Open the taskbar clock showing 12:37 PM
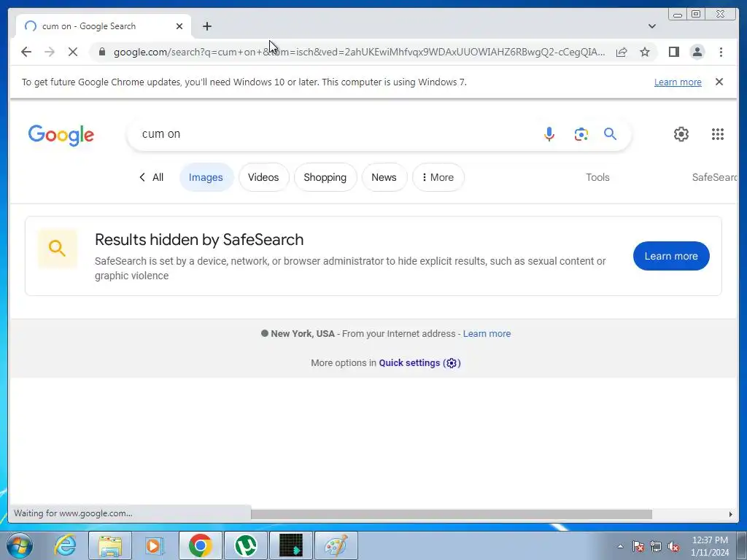The image size is (747, 560). point(709,546)
